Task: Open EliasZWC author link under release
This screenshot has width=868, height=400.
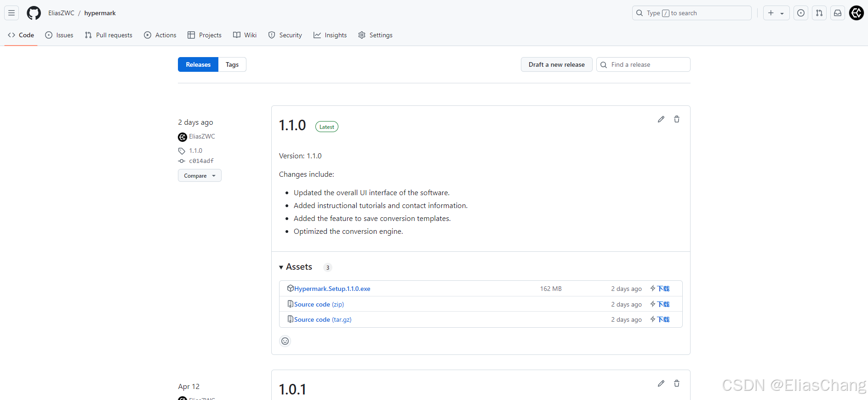Action: (202, 137)
